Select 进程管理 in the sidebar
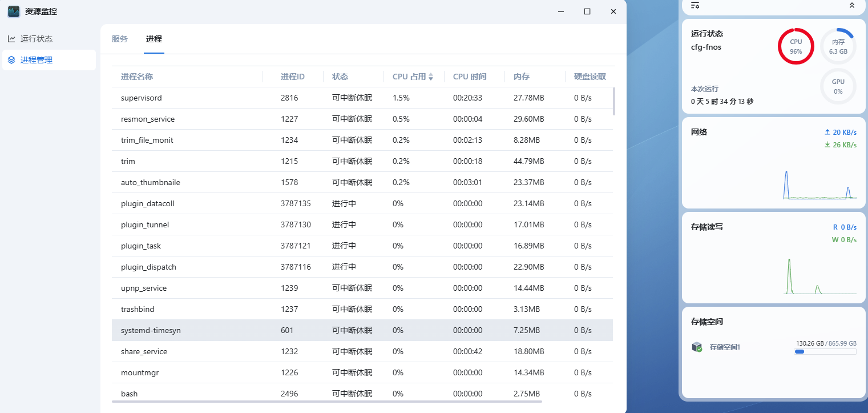This screenshot has width=868, height=413. (49, 60)
